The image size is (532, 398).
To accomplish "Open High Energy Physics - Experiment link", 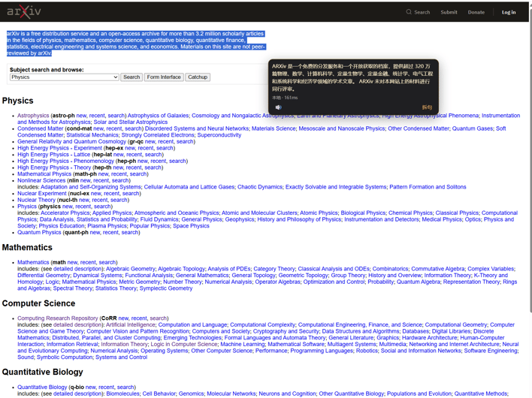I will 59,148.
